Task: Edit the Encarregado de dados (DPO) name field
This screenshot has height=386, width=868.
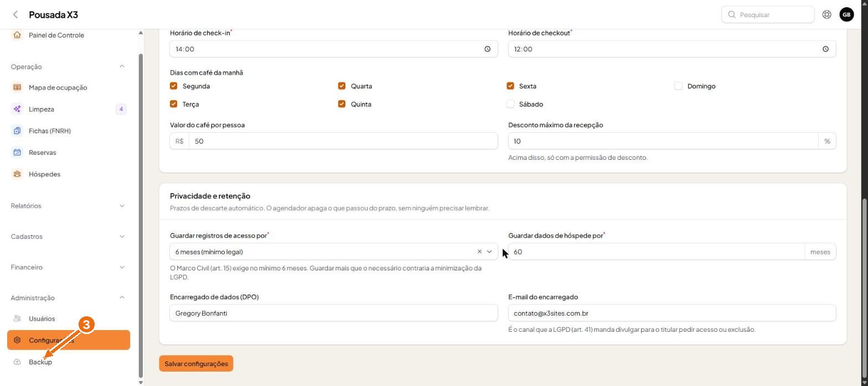Action: click(334, 313)
